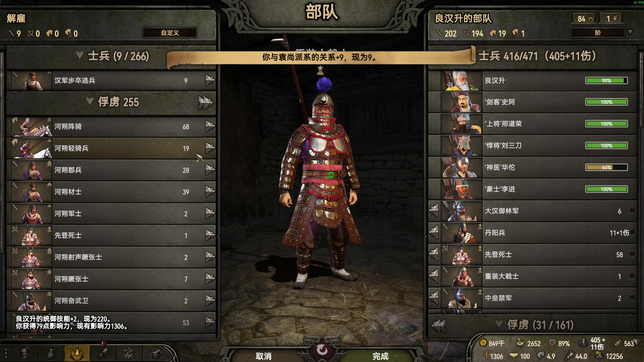Toggle lock dot for 大汉御林军
This screenshot has height=362, width=644.
click(x=632, y=211)
